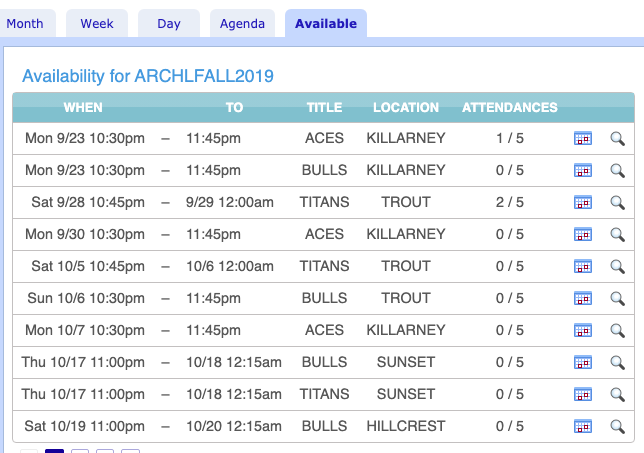Click the WHEN column header

tap(83, 108)
